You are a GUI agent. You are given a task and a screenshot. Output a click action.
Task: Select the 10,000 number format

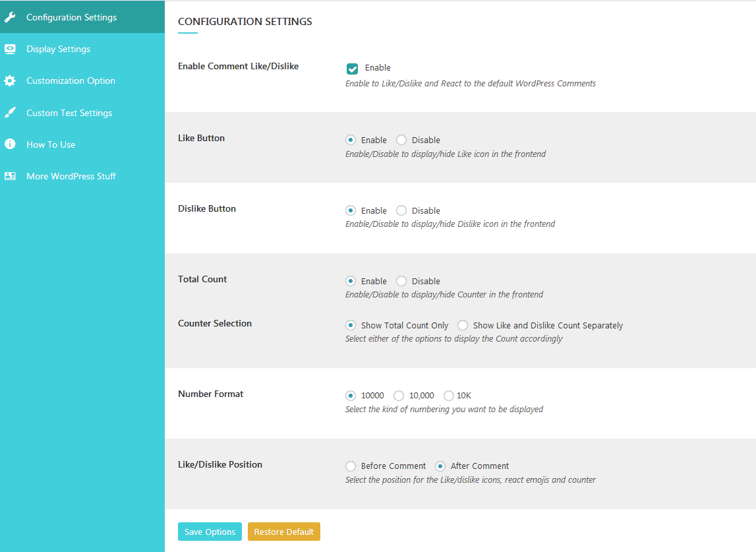click(398, 396)
